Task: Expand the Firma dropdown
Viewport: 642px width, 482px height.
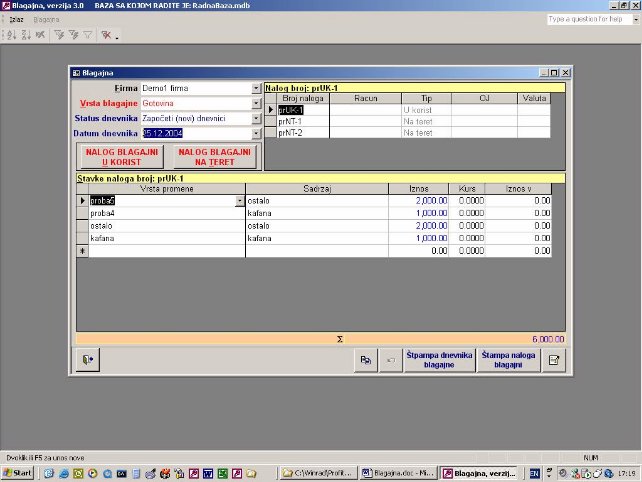Action: 256,89
